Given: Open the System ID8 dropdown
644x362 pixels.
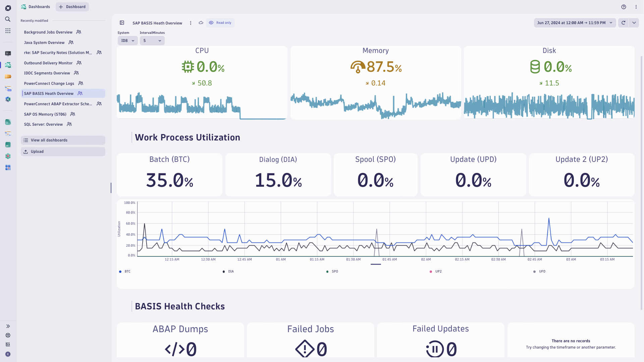Looking at the screenshot, I should (x=127, y=40).
